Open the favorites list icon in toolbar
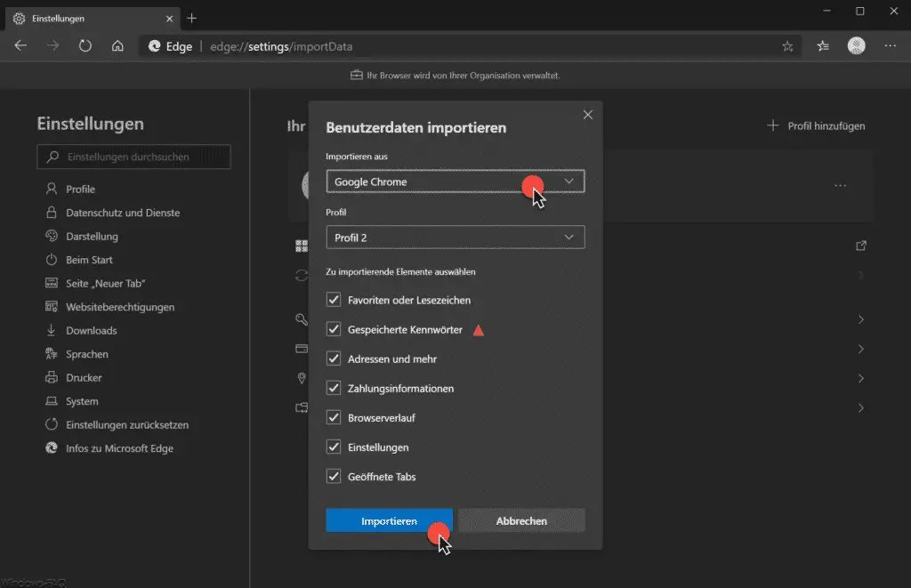This screenshot has width=911, height=588. tap(823, 46)
